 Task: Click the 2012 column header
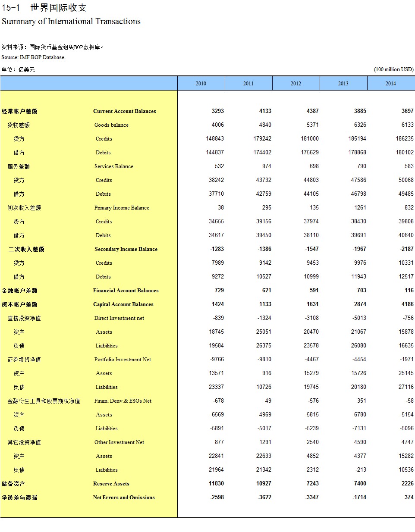[296, 83]
